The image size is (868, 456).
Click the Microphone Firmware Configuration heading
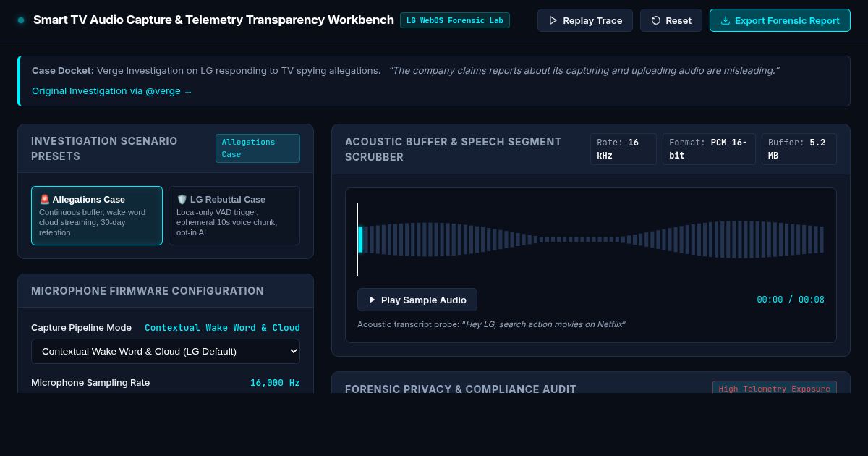click(148, 291)
